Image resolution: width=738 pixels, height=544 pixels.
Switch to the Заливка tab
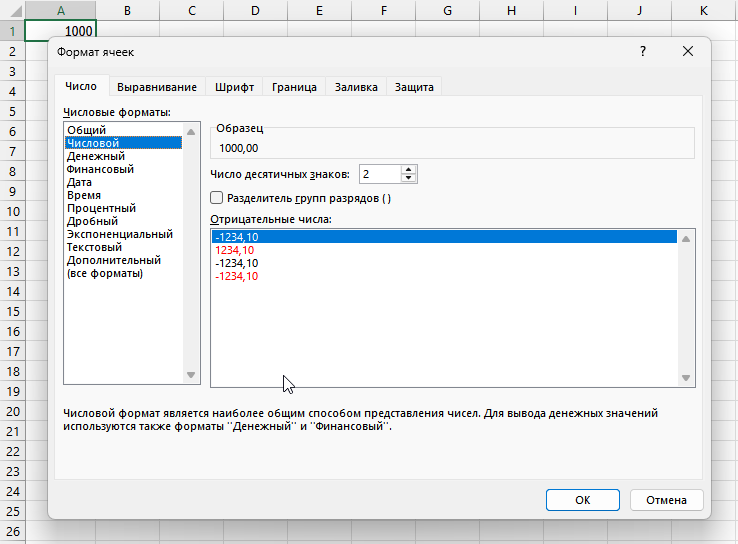click(356, 87)
